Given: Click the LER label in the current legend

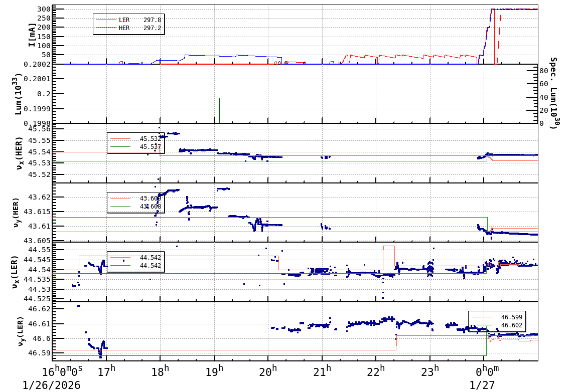Looking at the screenshot, I should point(124,20).
